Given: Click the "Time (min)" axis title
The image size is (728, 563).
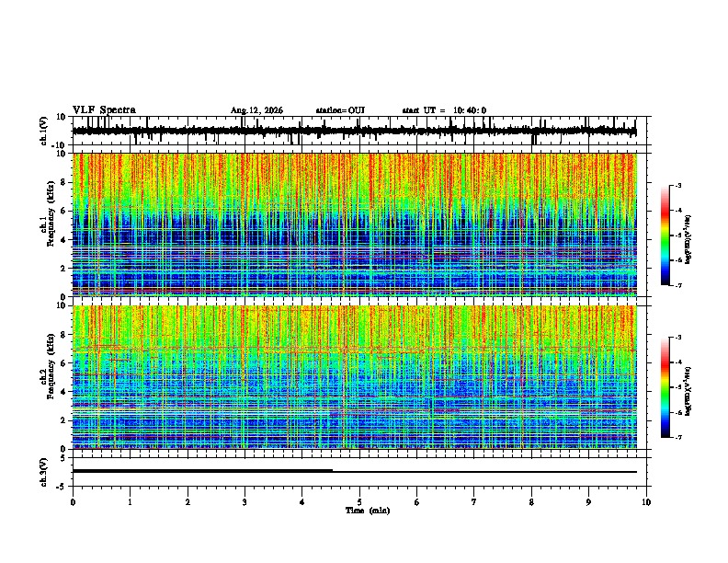Looking at the screenshot, I should [368, 511].
